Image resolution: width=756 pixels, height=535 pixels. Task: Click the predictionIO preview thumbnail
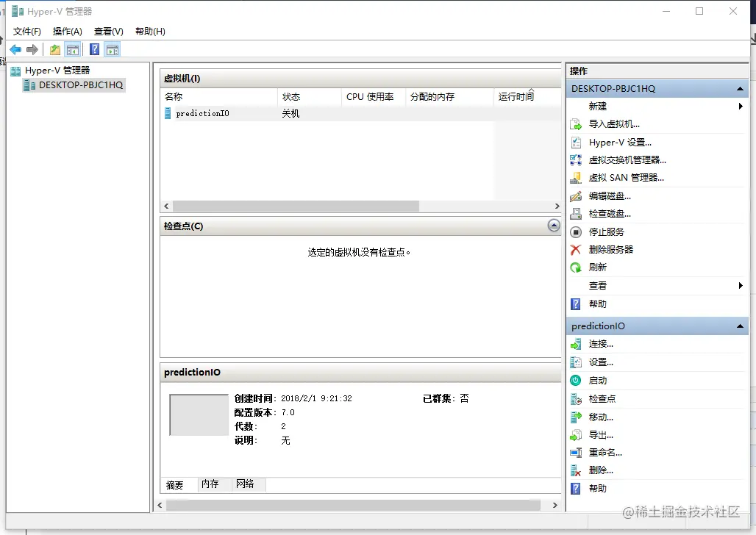tap(199, 415)
